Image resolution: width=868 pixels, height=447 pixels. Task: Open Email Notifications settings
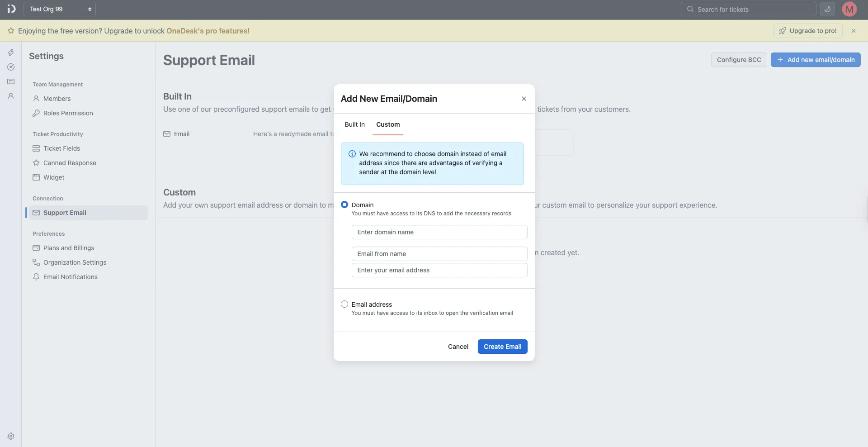click(x=71, y=277)
